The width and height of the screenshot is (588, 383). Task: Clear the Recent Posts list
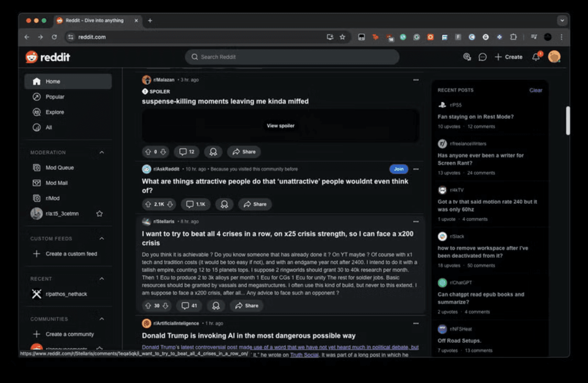point(536,90)
